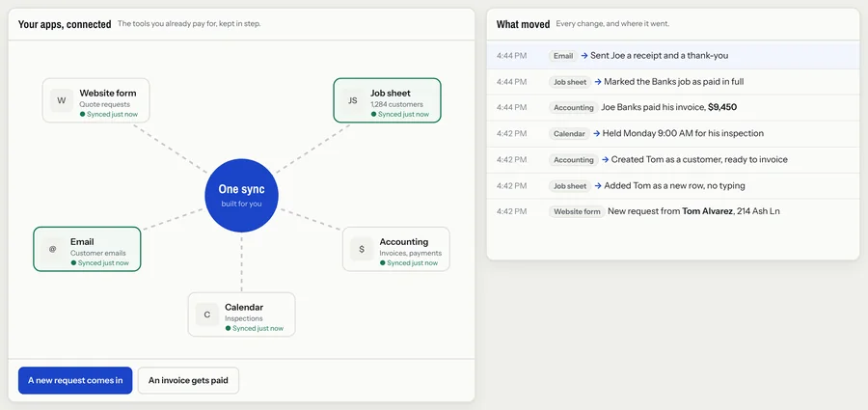Click the '$9,450' invoice amount
The height and width of the screenshot is (410, 868).
(x=722, y=107)
